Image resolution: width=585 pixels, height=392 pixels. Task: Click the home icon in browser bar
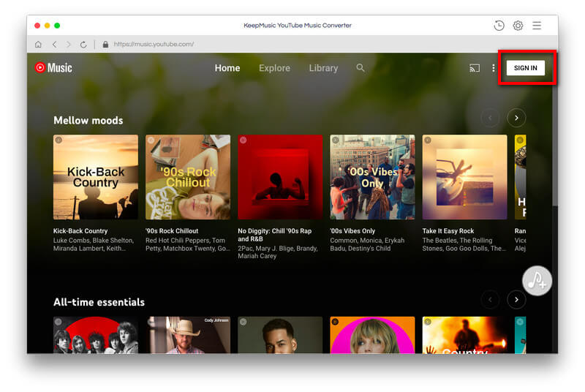click(38, 45)
